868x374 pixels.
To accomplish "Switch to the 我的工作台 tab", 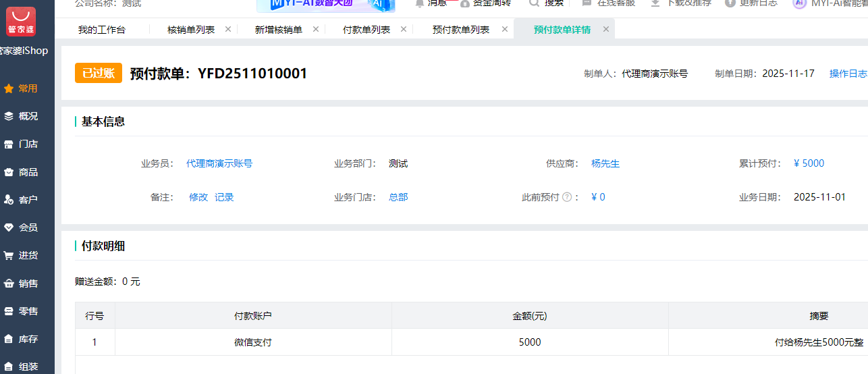I will (102, 30).
